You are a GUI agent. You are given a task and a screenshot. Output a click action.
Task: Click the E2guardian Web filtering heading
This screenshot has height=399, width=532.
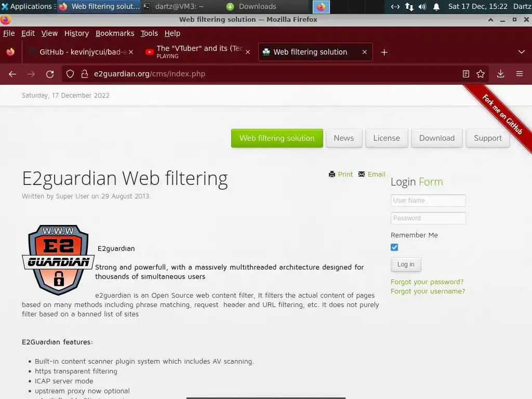(x=125, y=179)
